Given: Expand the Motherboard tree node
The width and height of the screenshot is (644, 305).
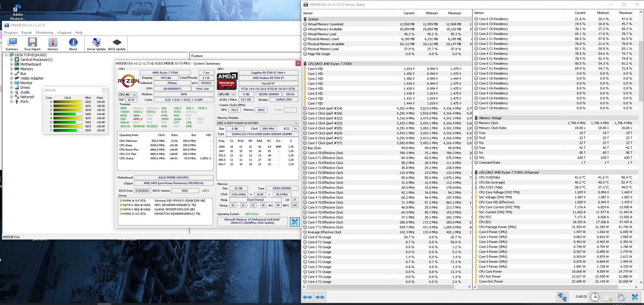Looking at the screenshot, I should 11,64.
